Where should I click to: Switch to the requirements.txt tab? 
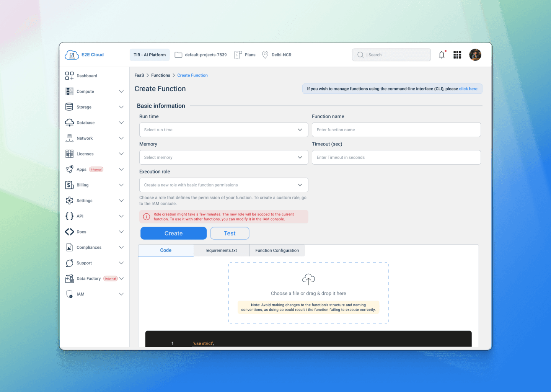coord(221,250)
